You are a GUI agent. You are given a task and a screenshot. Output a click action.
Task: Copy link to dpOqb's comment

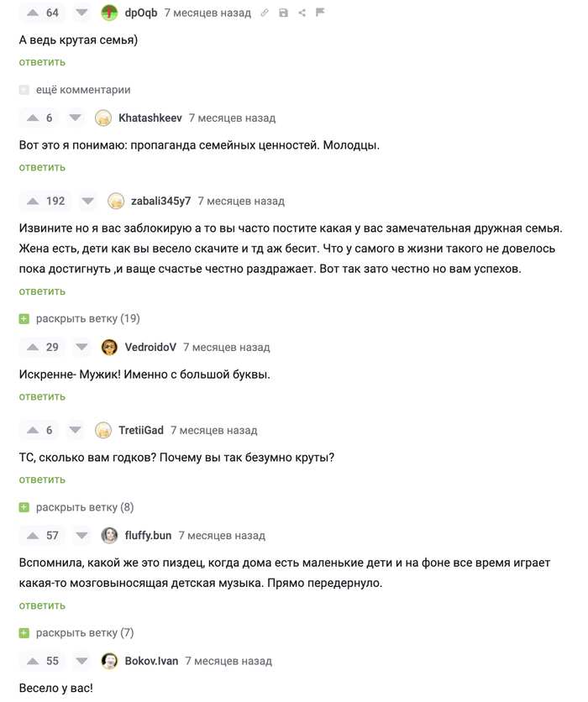pyautogui.click(x=265, y=13)
